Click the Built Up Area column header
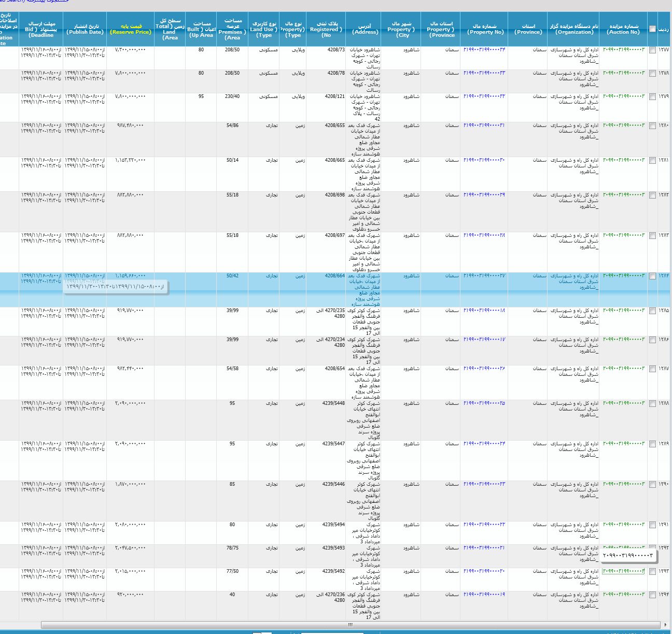Screen dimensions: 672x634 [201, 30]
